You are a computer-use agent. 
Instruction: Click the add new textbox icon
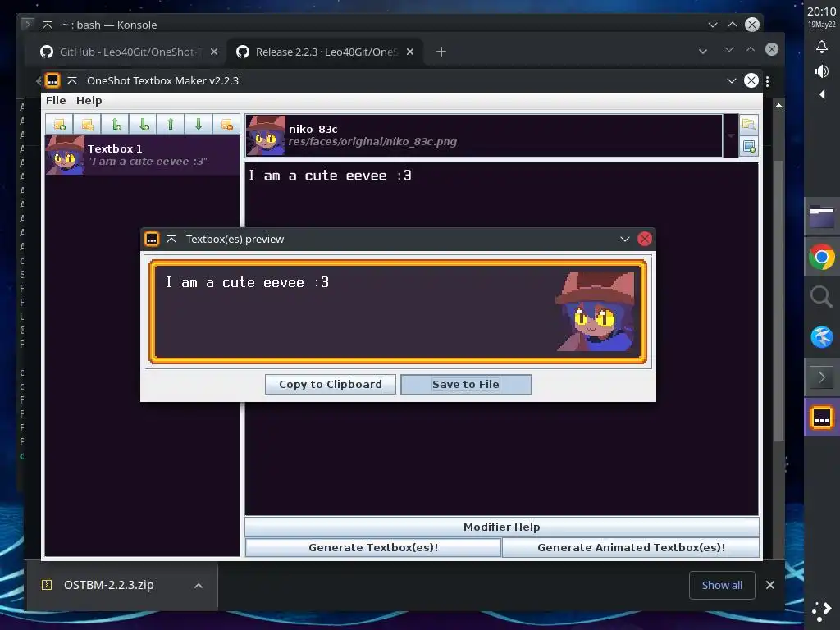click(59, 125)
